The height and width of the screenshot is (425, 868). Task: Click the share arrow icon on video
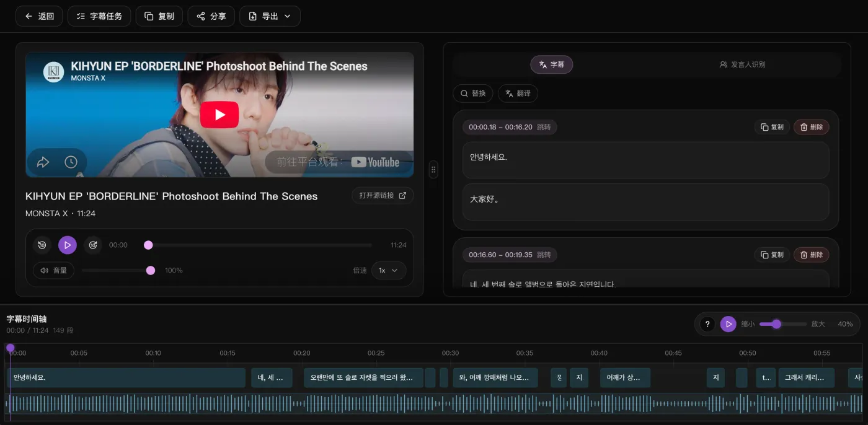43,162
